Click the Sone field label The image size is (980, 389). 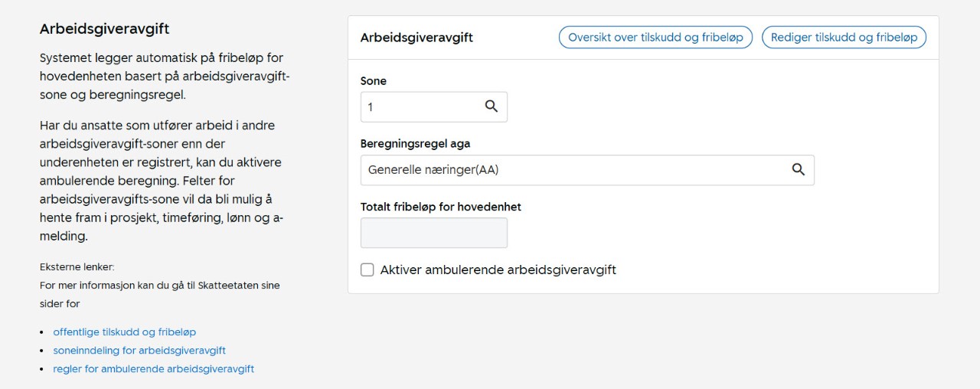[374, 81]
